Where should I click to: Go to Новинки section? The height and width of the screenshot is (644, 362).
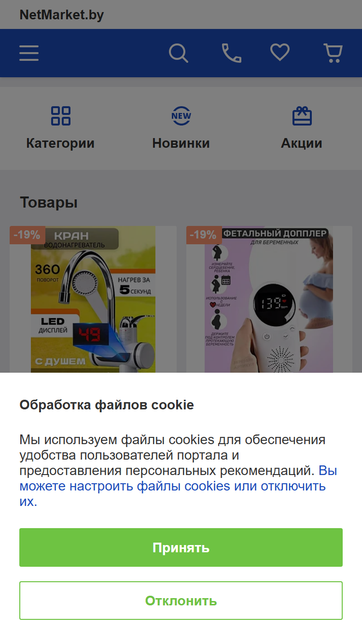(181, 143)
